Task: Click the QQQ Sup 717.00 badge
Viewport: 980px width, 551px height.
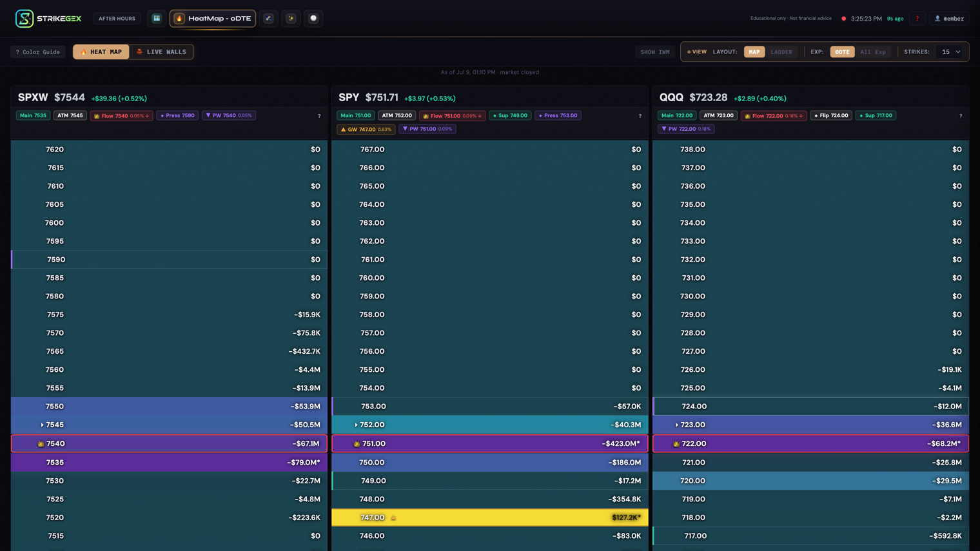Action: pos(876,116)
